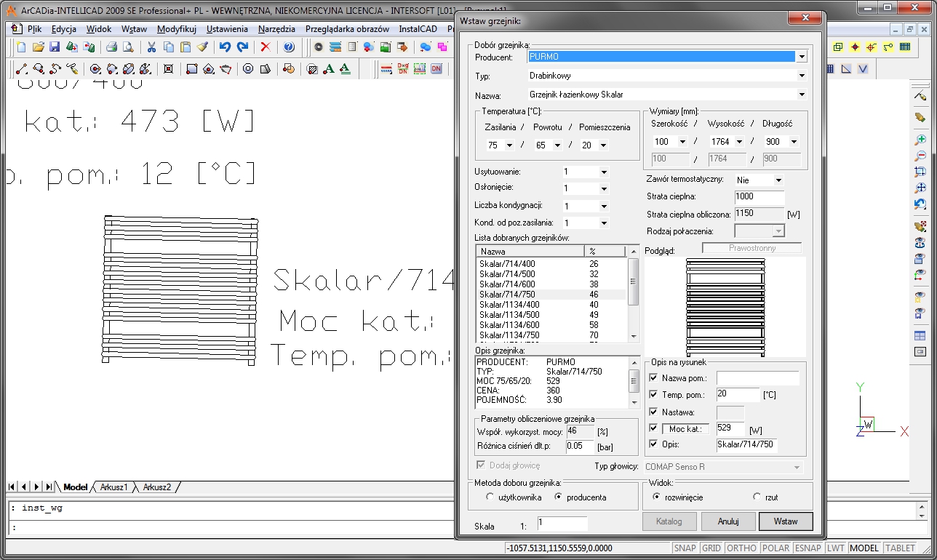This screenshot has width=937, height=560.
Task: Switch to the Arkusz1 layout tab
Action: pos(114,487)
